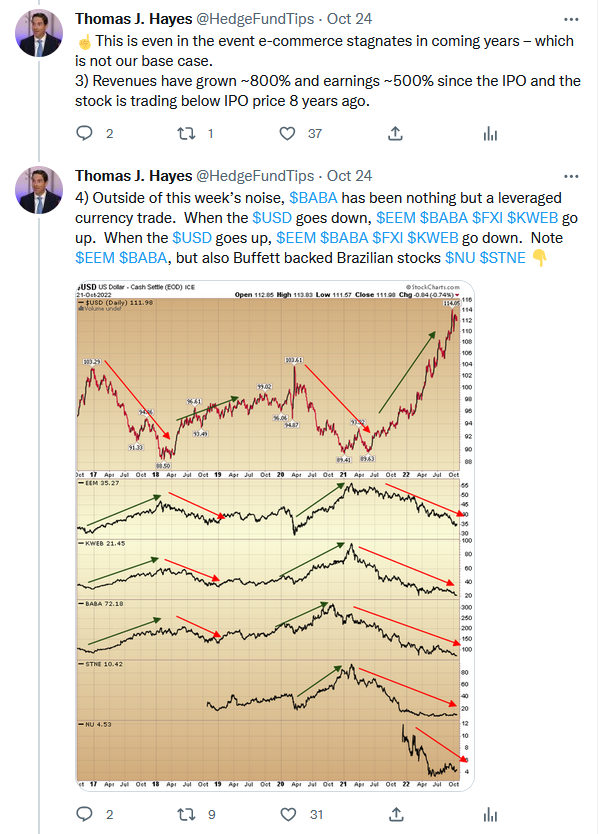Viewport: 600px width, 834px height.
Task: Share the first tweet about e-commerce
Action: pos(395,134)
